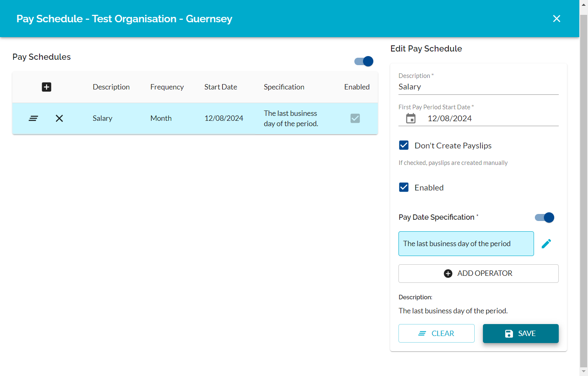Viewport: 588px width, 376px height.
Task: Click the scrollbar down arrow
Action: click(583, 372)
